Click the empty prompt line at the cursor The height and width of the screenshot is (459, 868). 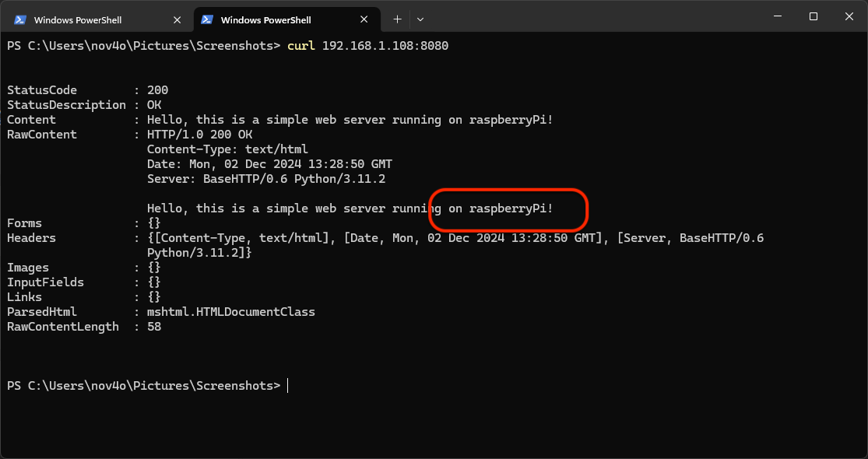pos(287,386)
